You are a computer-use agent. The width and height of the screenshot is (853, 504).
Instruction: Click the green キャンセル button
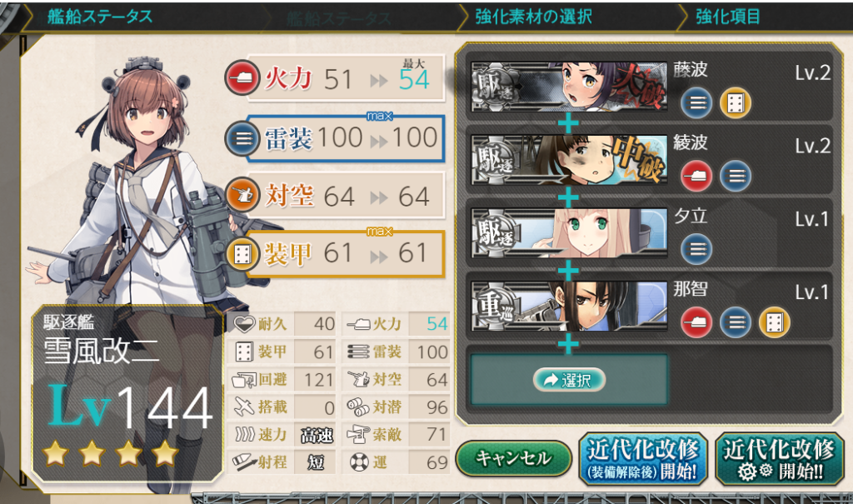(513, 458)
